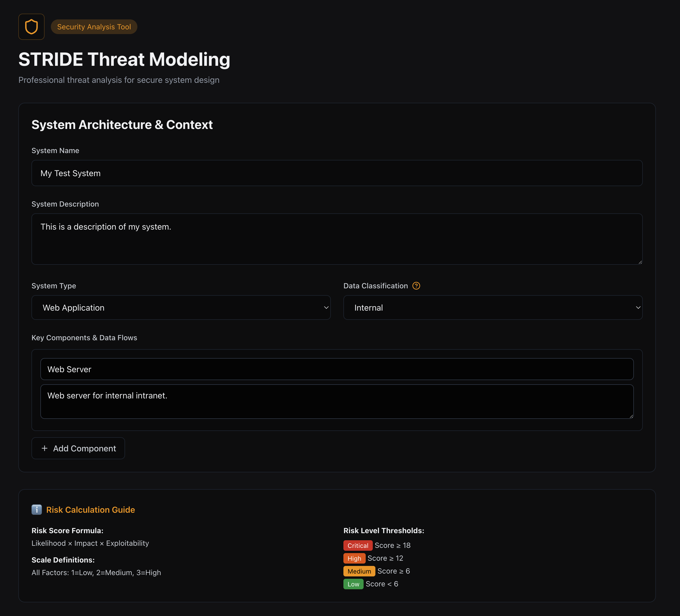Focus the System Name input field
This screenshot has width=680, height=616.
click(337, 173)
